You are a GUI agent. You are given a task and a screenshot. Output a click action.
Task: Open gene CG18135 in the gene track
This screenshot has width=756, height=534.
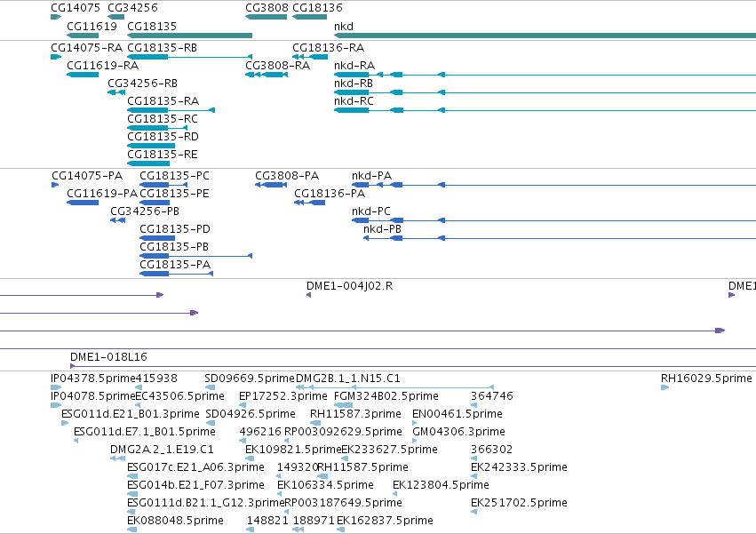(189, 36)
